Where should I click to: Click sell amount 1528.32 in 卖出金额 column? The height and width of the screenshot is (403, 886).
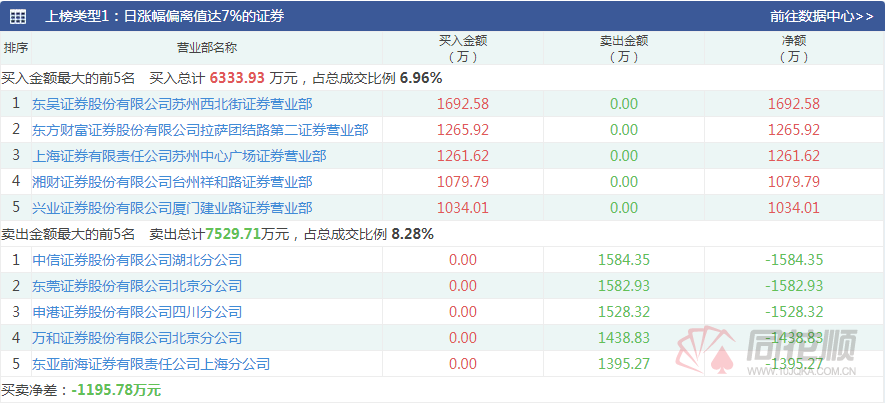pyautogui.click(x=624, y=312)
